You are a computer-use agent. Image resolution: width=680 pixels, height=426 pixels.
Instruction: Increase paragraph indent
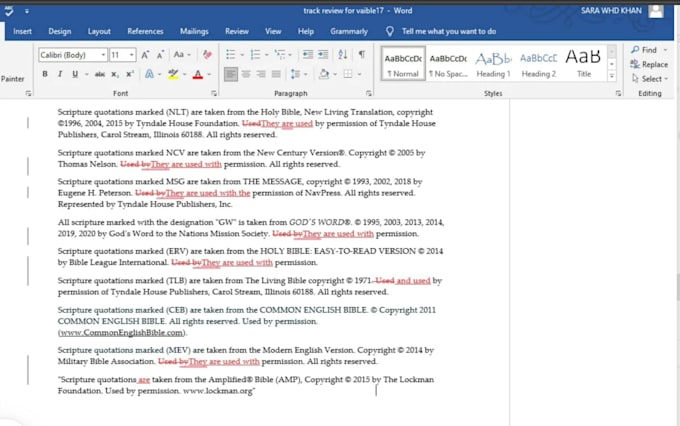[323, 54]
